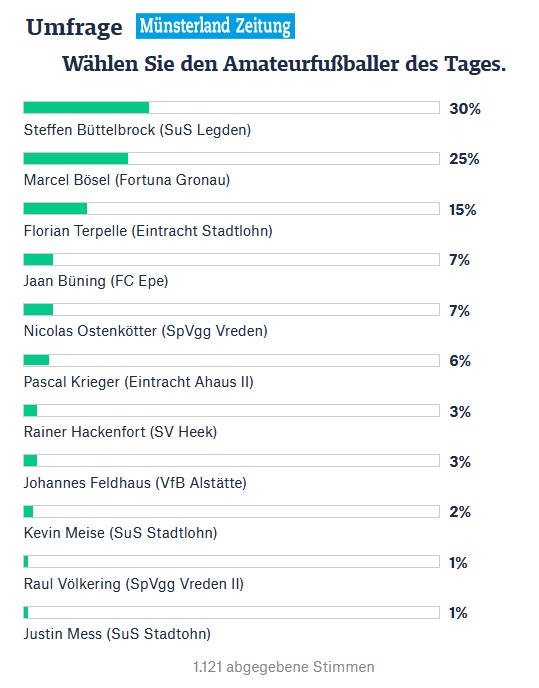Viewport: 539px width, 688px height.
Task: Select Steffen Büttelbrock (SuS Legden) option
Action: coord(137,130)
